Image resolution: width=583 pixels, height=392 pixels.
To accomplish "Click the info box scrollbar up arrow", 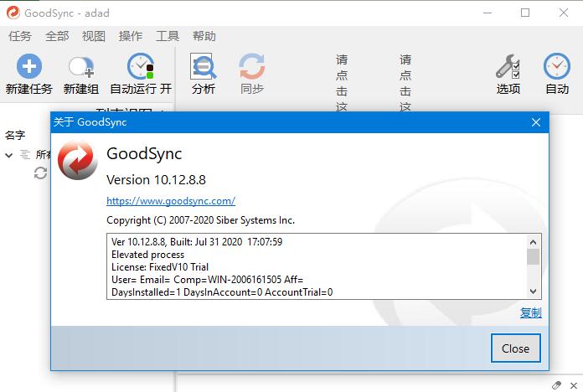I will (534, 242).
